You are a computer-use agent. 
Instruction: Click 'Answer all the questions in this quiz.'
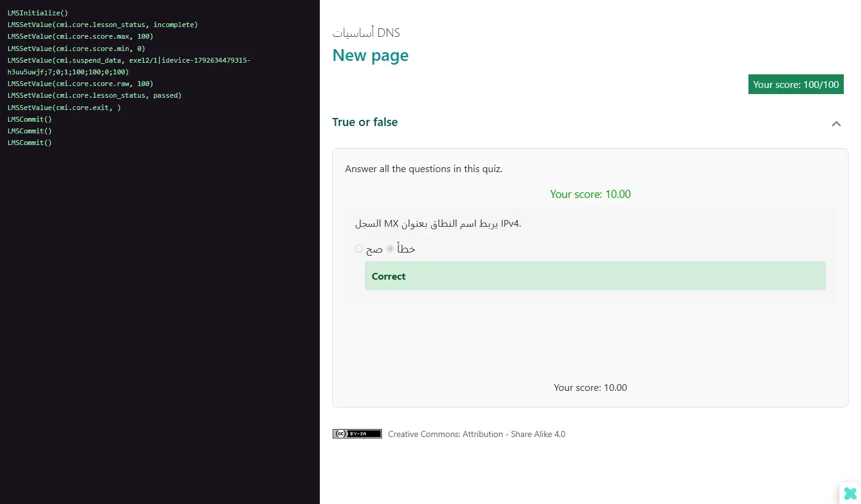424,169
